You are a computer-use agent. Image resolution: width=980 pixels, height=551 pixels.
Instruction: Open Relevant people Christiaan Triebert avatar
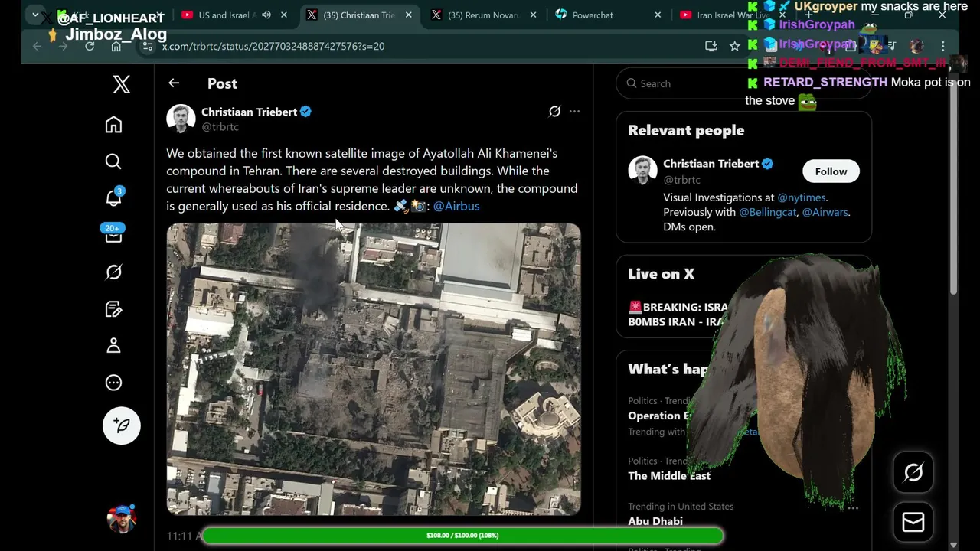(x=643, y=171)
